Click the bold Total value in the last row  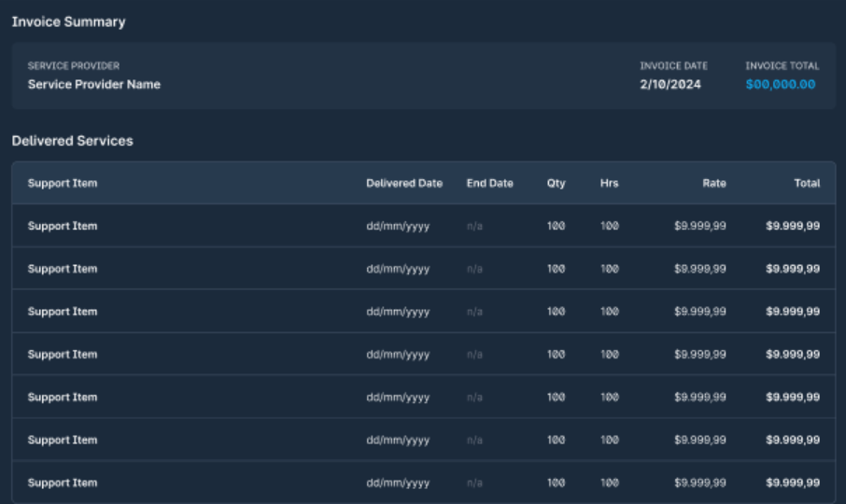[793, 483]
